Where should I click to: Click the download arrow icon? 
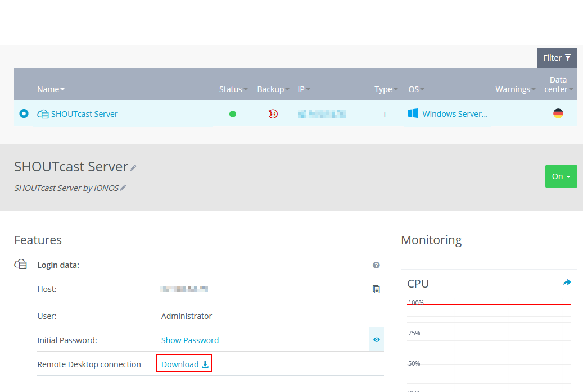click(205, 364)
